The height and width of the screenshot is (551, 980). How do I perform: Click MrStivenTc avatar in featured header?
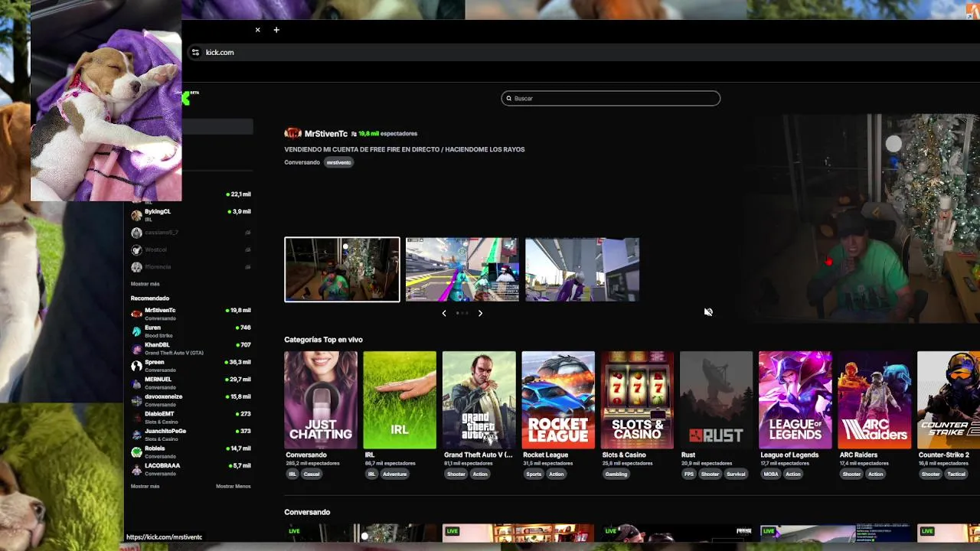pyautogui.click(x=292, y=133)
